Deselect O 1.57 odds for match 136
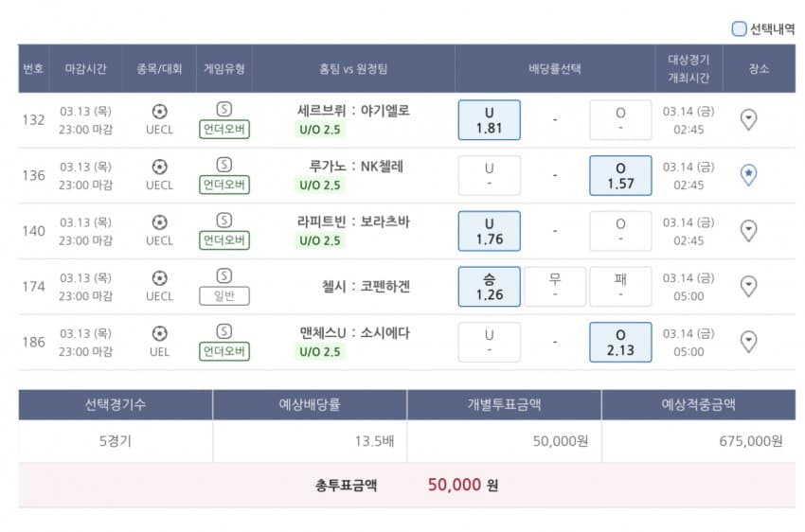The height and width of the screenshot is (532, 805). click(x=620, y=175)
